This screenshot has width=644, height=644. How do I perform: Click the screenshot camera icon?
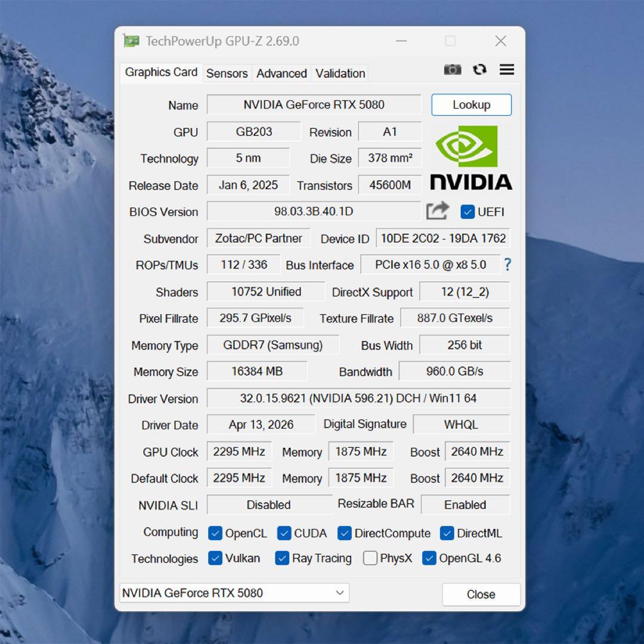pos(452,69)
